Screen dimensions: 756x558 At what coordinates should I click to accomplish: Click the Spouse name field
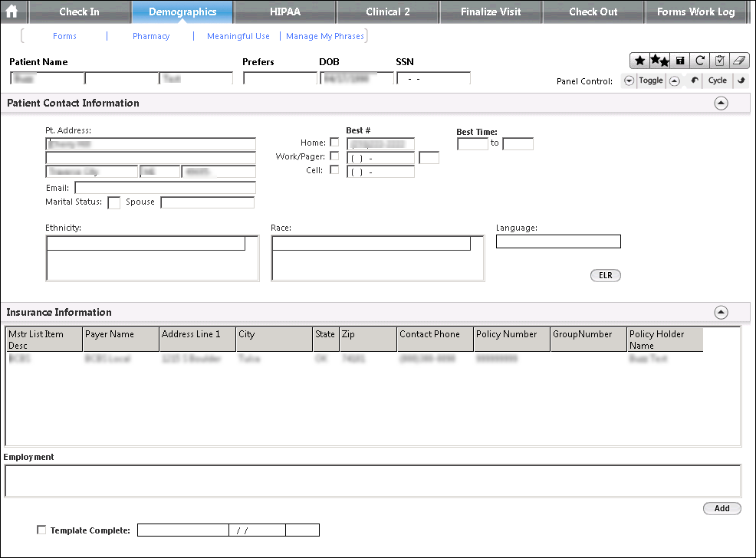pyautogui.click(x=207, y=202)
